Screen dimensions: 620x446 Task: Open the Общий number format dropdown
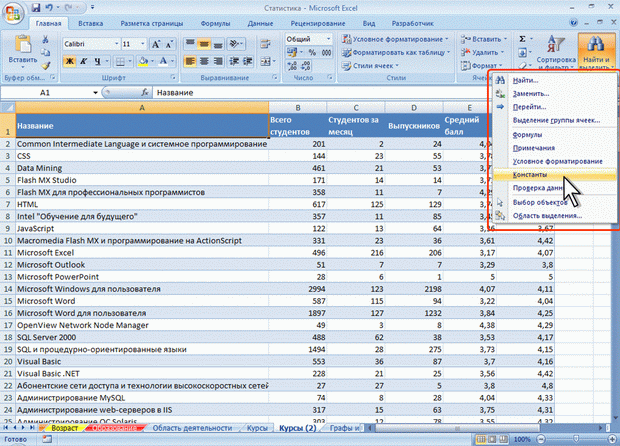click(328, 39)
